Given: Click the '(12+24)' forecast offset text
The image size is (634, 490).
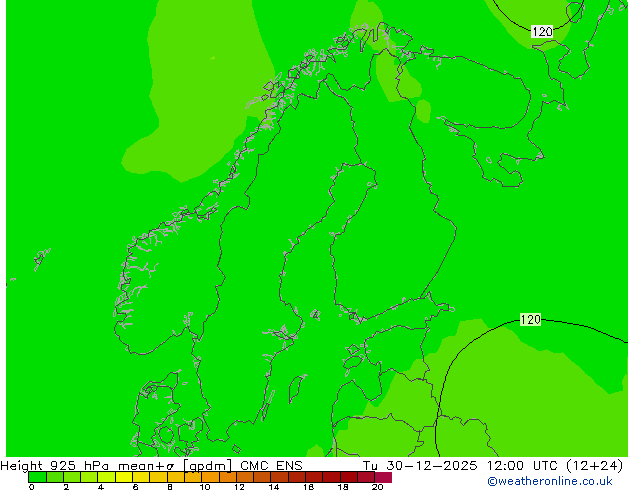Looking at the screenshot, I should pyautogui.click(x=594, y=466).
